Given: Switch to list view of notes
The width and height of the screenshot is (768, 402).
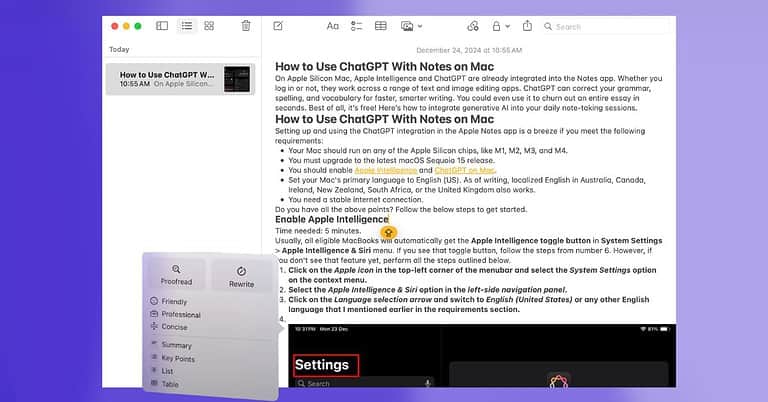Looking at the screenshot, I should point(187,26).
